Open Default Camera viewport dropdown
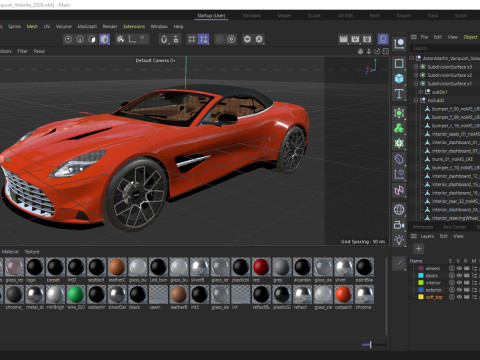The width and height of the screenshot is (480, 360). tap(155, 61)
